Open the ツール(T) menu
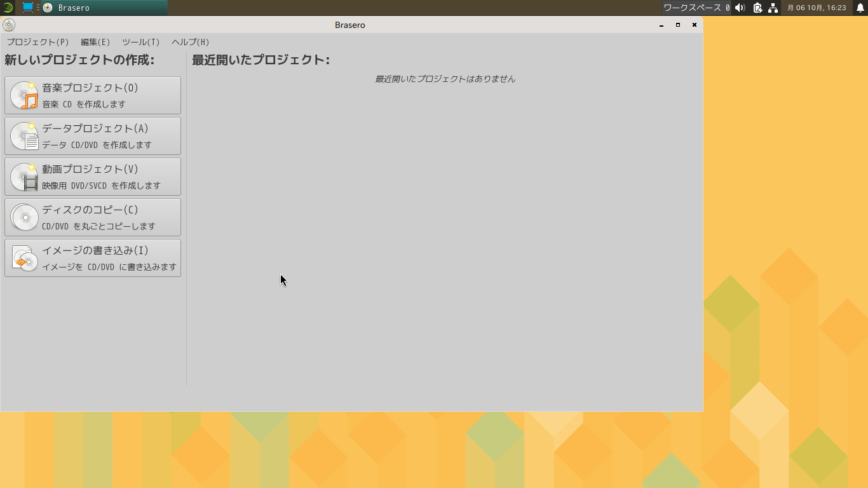Viewport: 868px width, 488px height. point(140,42)
